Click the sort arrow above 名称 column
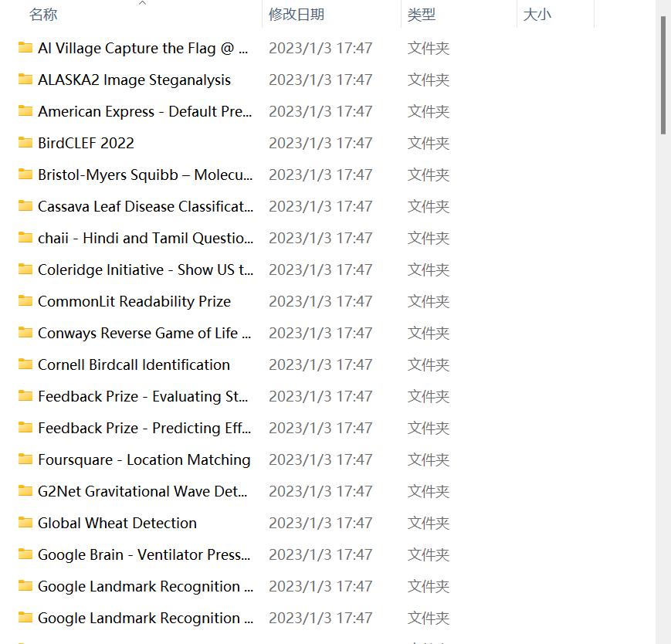This screenshot has height=644, width=671. (x=143, y=3)
